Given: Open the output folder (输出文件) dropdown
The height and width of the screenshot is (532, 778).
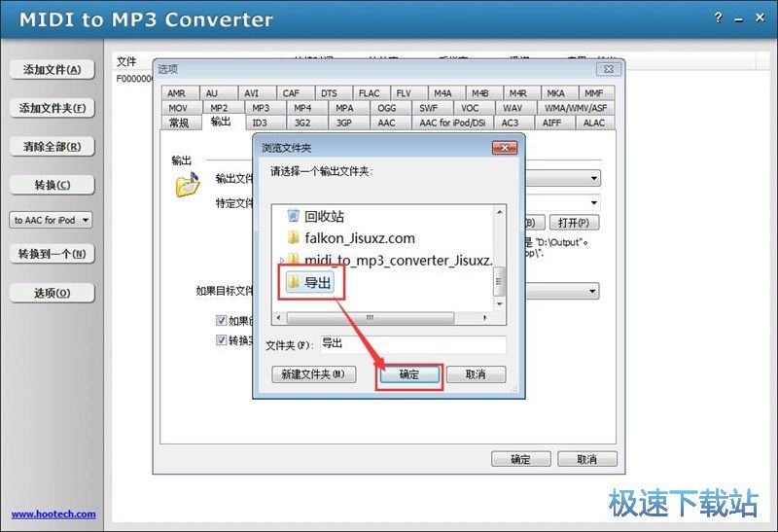Looking at the screenshot, I should (594, 178).
